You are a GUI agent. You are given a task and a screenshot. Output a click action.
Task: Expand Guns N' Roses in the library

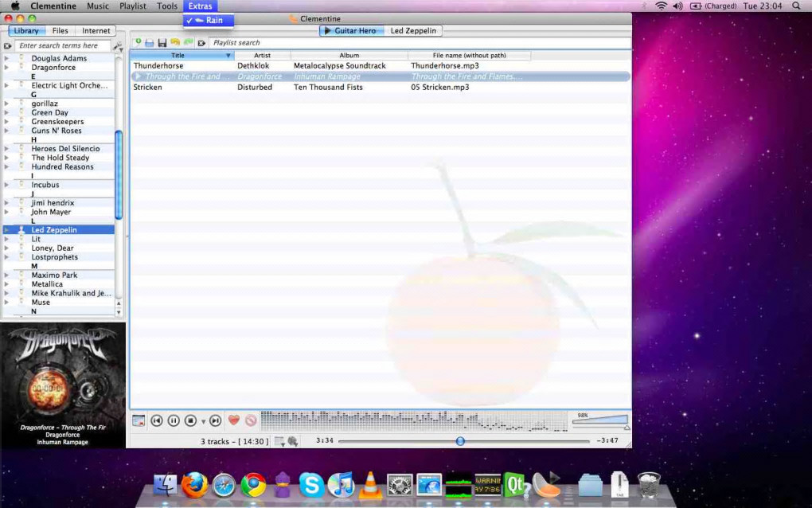tap(6, 131)
